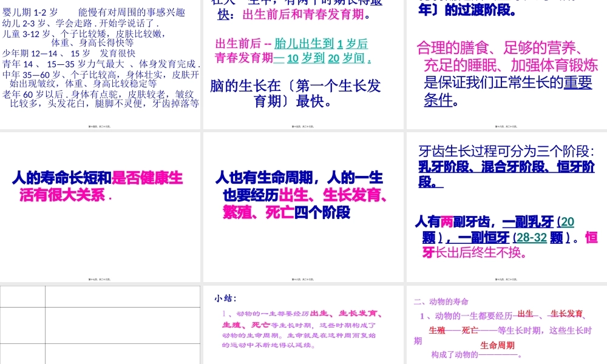Click the text 构成了动物的
Image resolution: width=607 pixels, height=364 pixels.
(x=455, y=355)
